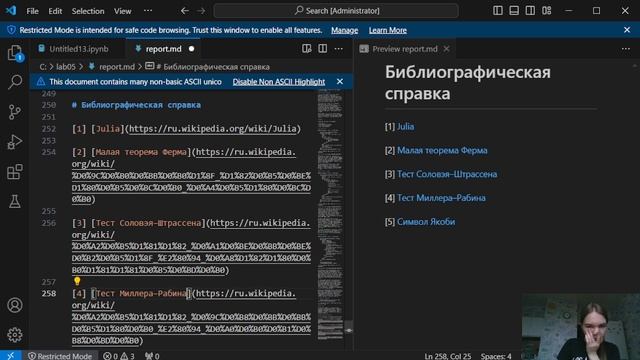Split the editor right

[x=322, y=49]
